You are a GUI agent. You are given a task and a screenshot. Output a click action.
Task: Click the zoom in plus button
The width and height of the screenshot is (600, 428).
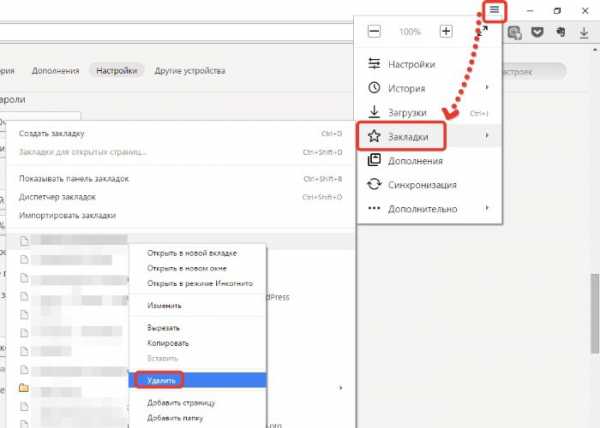tap(446, 32)
